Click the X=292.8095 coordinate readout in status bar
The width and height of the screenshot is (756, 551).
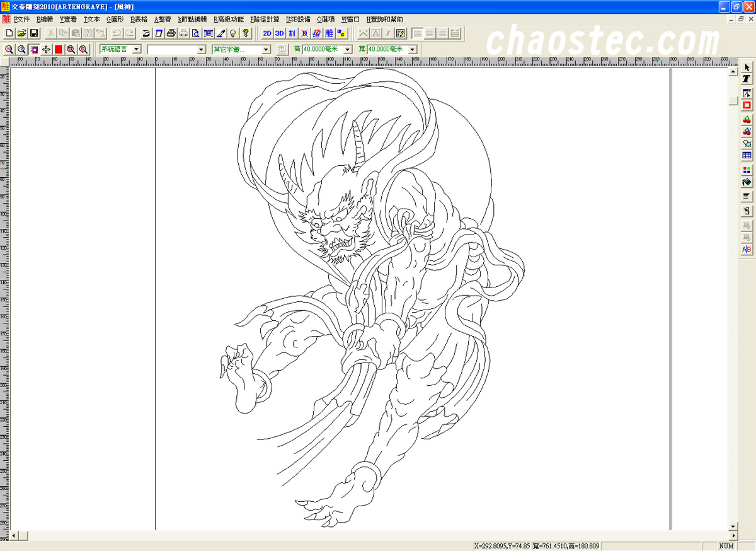503,546
